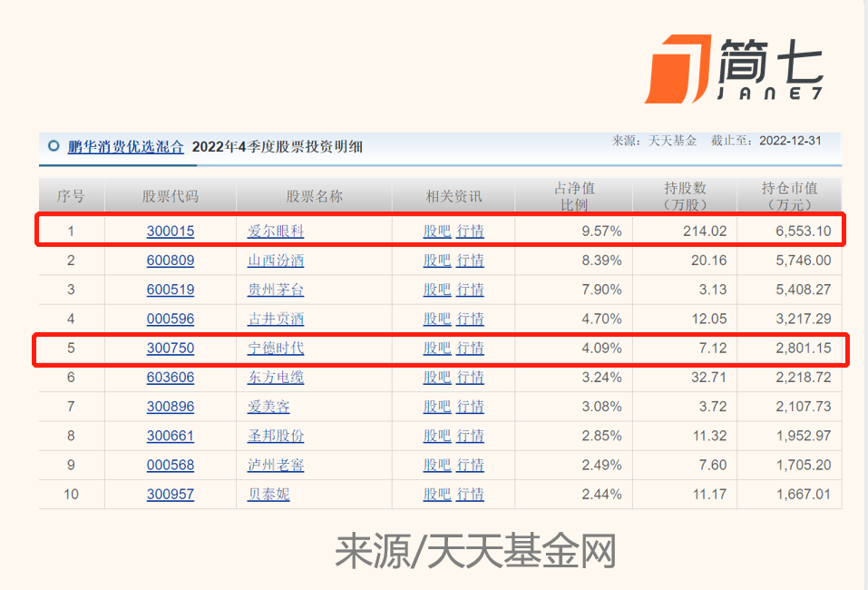
Task: Open stock code 603606 link
Action: click(171, 378)
